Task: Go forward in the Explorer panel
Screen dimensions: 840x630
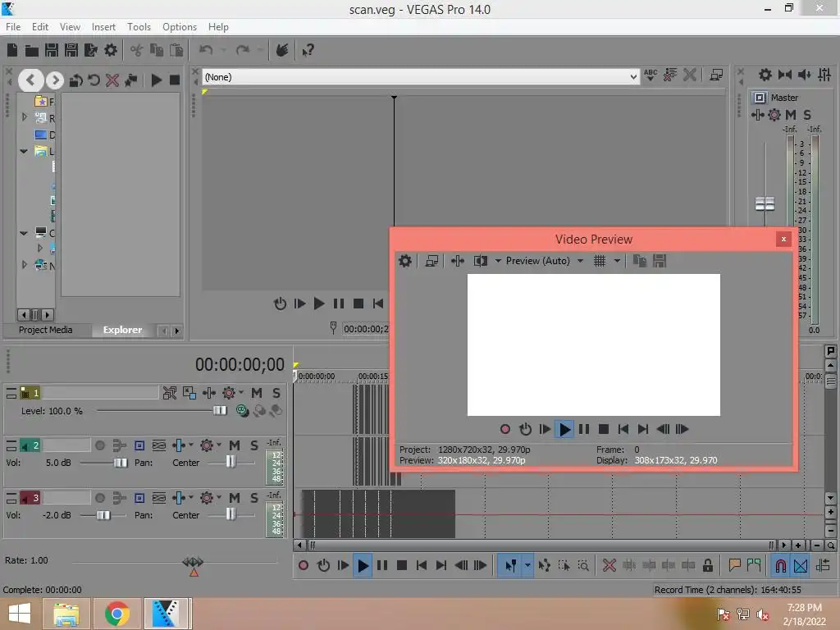Action: tap(55, 80)
